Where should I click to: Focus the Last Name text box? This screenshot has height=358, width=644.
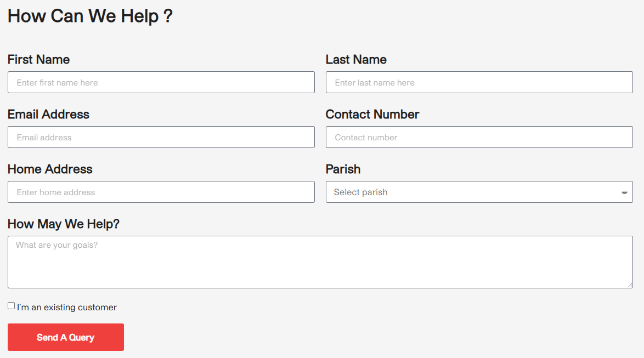pos(479,82)
